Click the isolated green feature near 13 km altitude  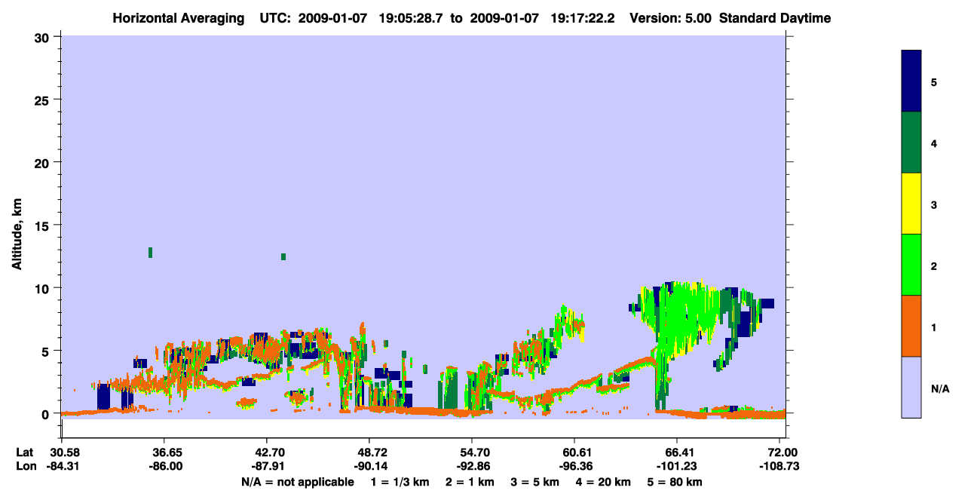pyautogui.click(x=151, y=252)
